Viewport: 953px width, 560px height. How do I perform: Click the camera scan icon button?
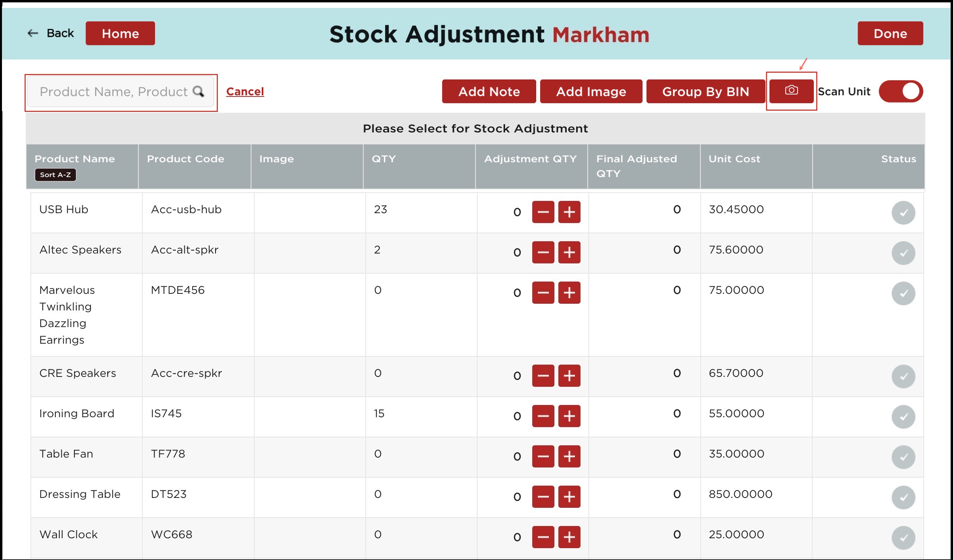coord(791,91)
